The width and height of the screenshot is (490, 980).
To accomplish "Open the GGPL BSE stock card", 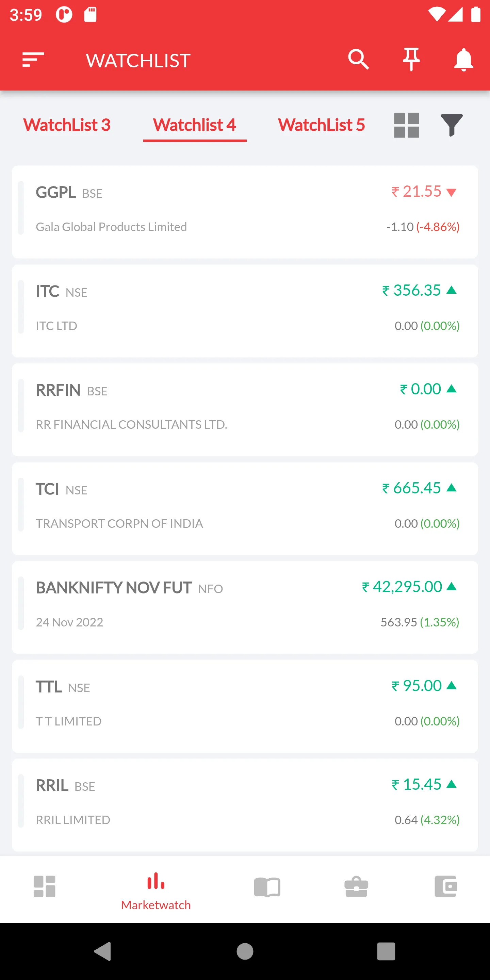I will 245,212.
